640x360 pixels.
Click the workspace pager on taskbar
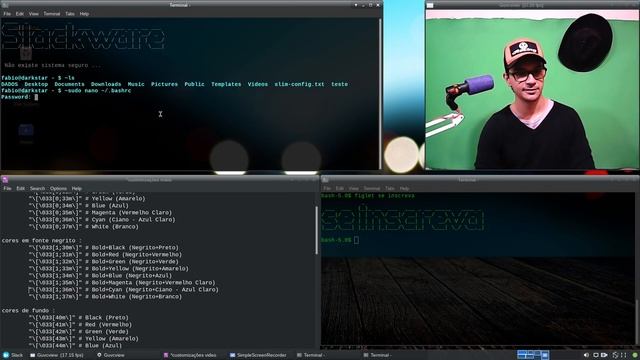pyautogui.click(x=533, y=355)
